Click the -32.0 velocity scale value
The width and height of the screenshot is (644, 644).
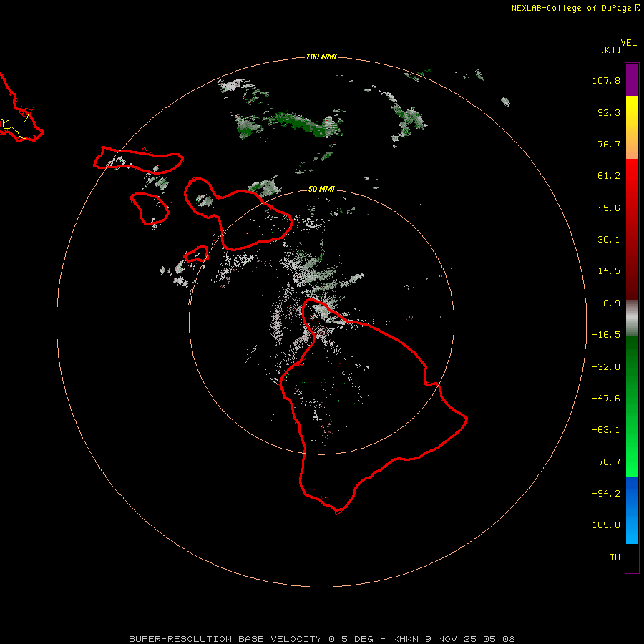[606, 367]
